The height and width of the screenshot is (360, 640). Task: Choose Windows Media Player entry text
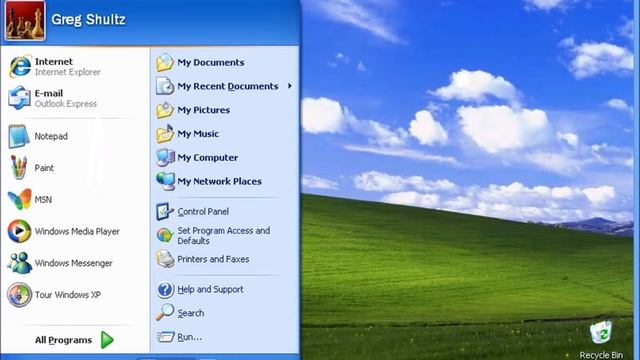coord(77,231)
